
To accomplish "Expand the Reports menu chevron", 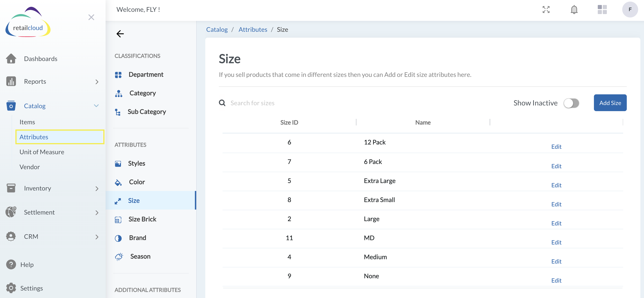I will pos(97,82).
